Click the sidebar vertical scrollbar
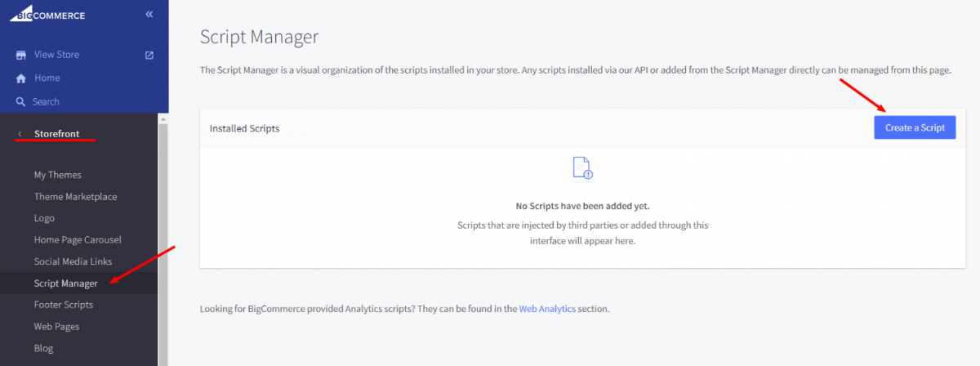This screenshot has height=366, width=980. (163, 241)
